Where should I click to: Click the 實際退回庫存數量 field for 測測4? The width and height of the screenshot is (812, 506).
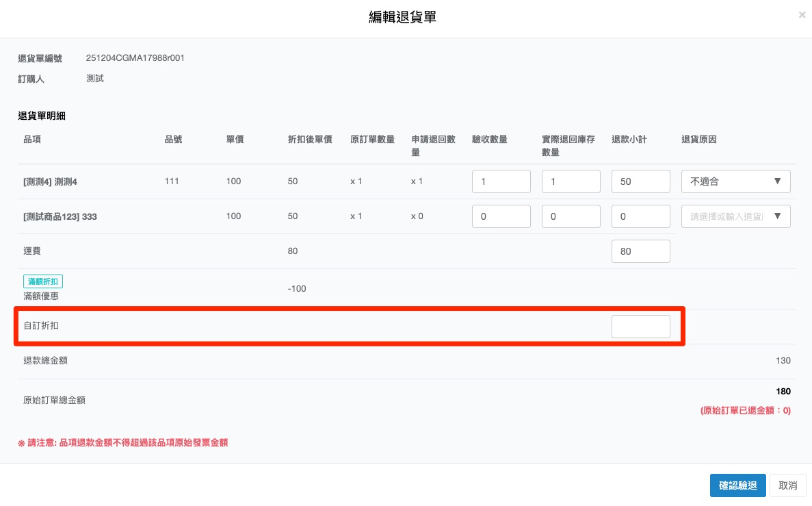click(571, 182)
